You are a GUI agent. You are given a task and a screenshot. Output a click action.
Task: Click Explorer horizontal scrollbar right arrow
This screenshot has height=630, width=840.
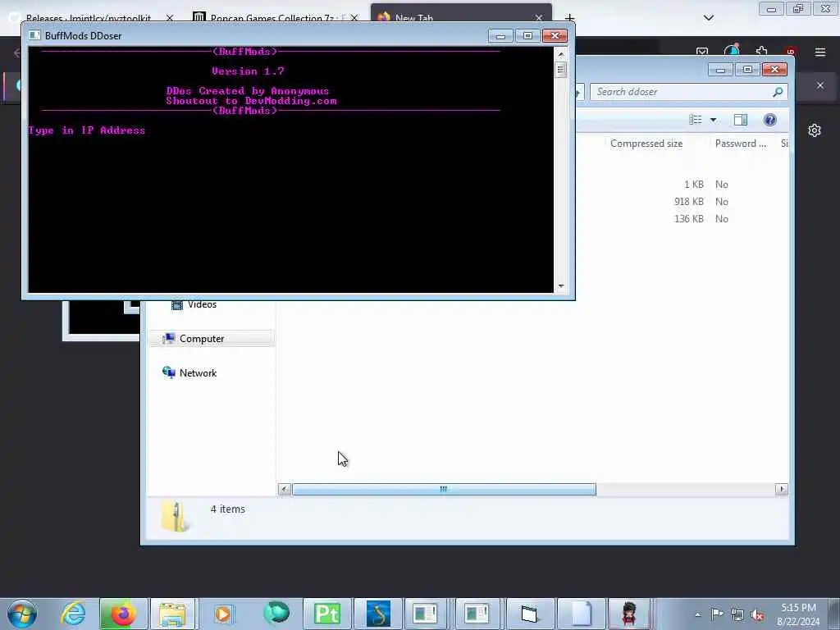(x=782, y=489)
